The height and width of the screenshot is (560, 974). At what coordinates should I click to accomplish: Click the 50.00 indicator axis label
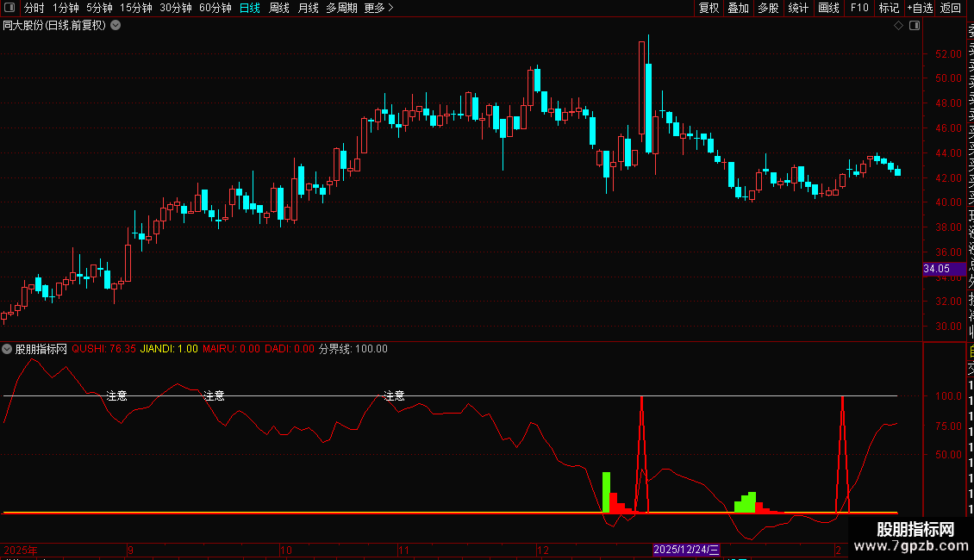coord(948,454)
